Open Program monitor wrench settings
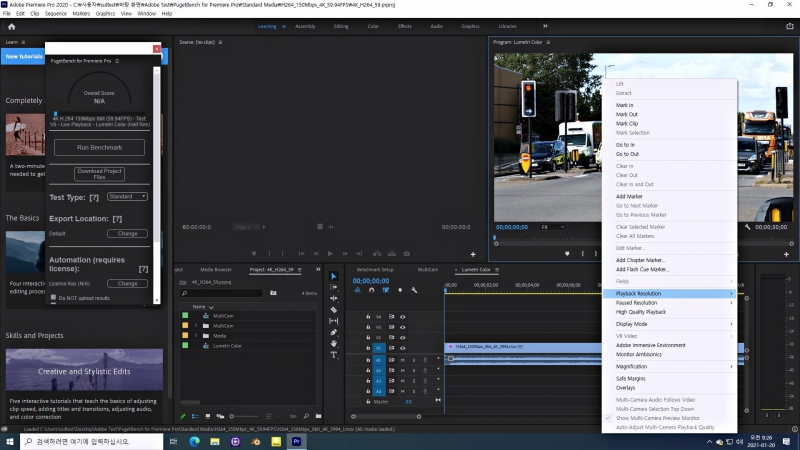This screenshot has height=450, width=800. point(747,227)
